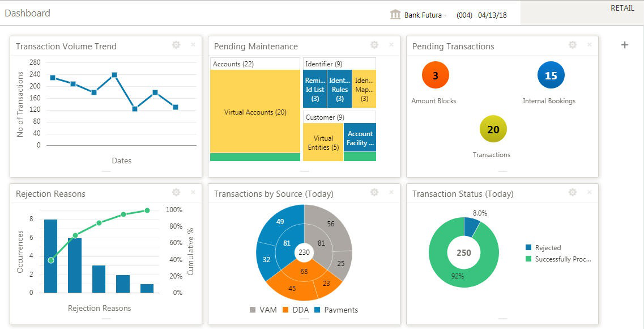Click the 250 total in status donut
644x329 pixels.
tap(464, 252)
